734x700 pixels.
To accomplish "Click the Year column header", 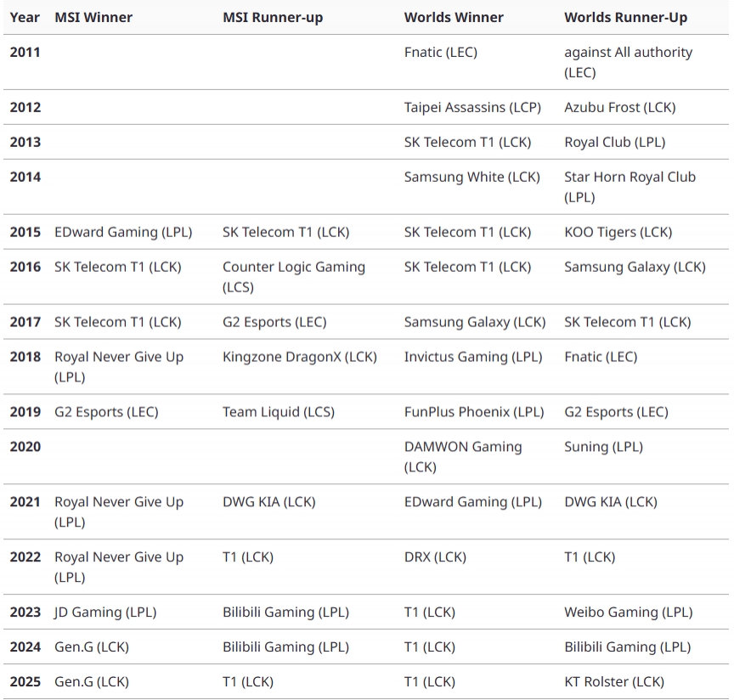I will [25, 17].
